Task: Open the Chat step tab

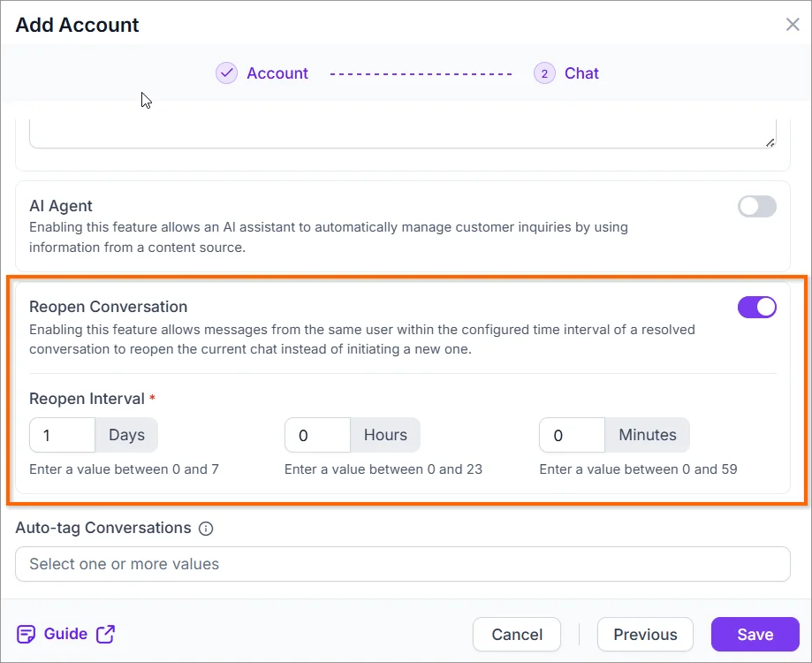Action: (581, 73)
